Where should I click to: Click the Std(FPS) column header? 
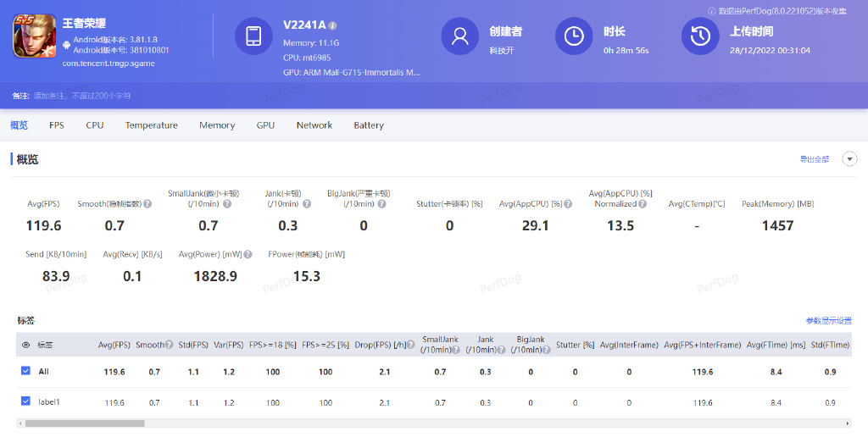[x=193, y=345]
